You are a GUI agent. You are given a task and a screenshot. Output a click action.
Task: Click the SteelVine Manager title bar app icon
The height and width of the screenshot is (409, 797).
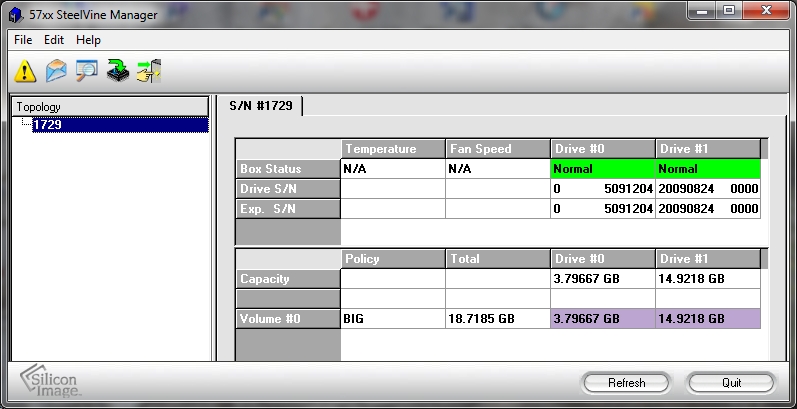click(16, 15)
